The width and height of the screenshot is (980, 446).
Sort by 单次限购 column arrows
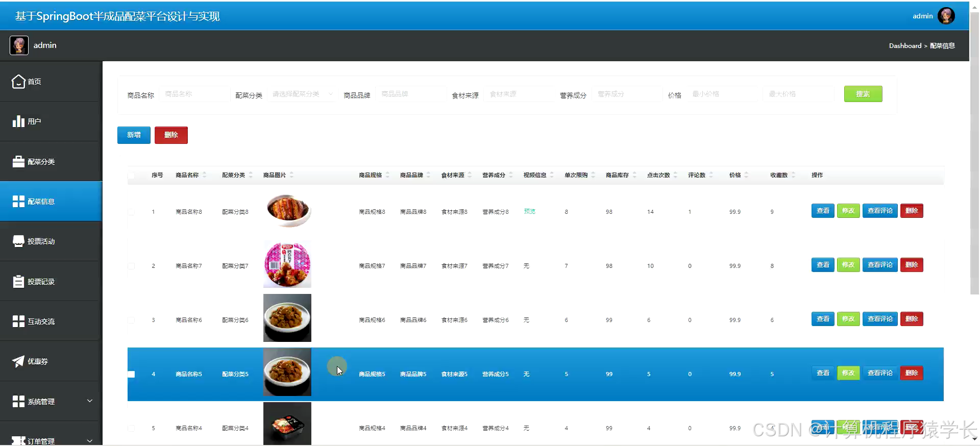pyautogui.click(x=593, y=175)
